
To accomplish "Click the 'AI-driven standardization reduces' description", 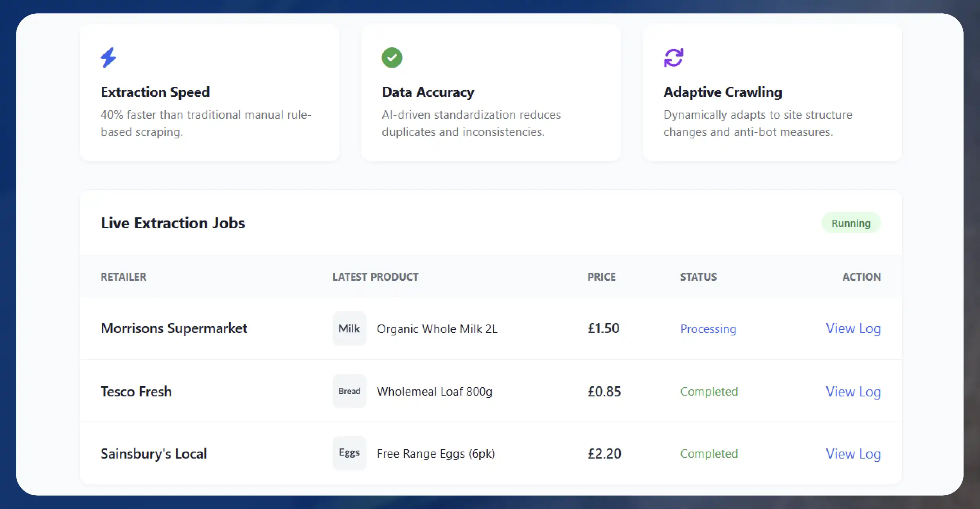I will (471, 123).
